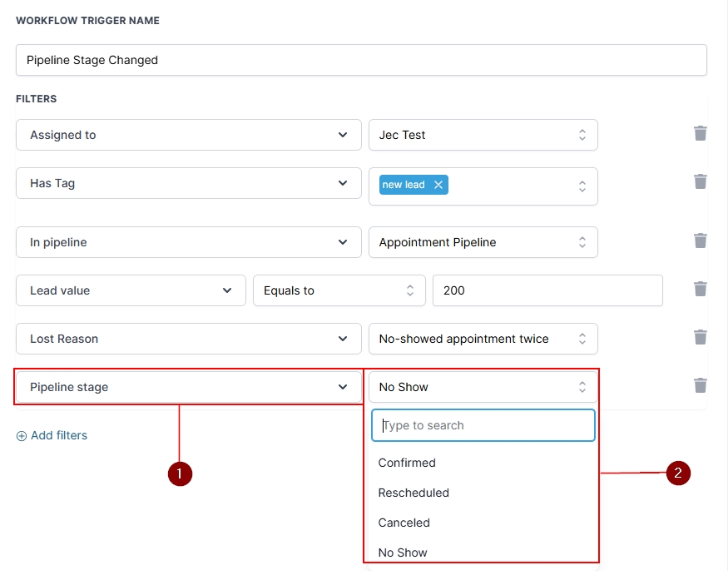The width and height of the screenshot is (728, 580).
Task: Delete the Has Tag filter row
Action: pos(701,181)
